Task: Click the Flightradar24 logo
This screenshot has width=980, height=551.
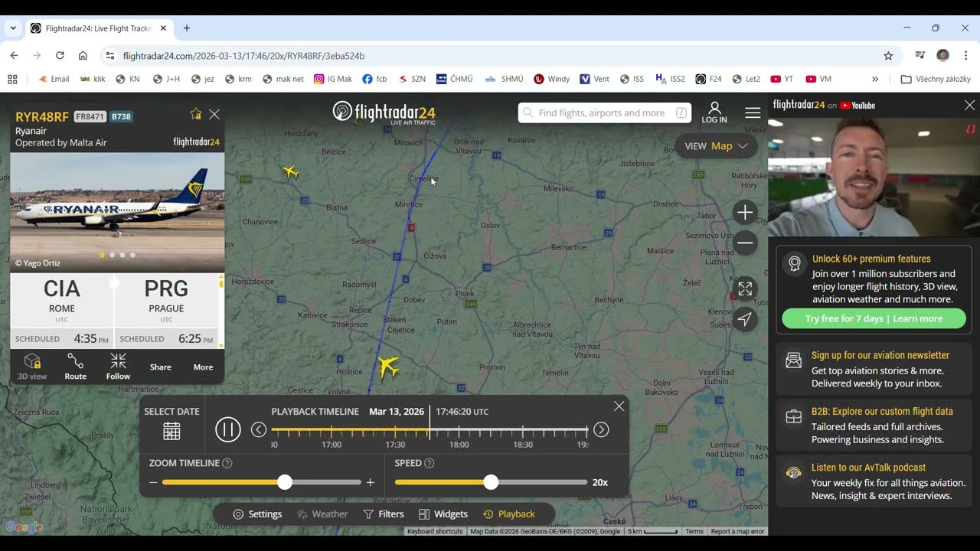Action: [384, 112]
